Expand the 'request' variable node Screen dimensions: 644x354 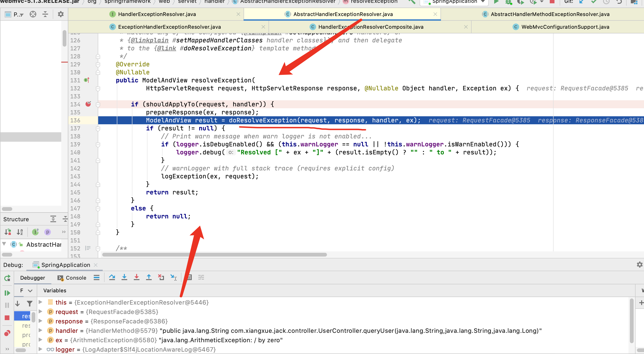[x=41, y=312]
